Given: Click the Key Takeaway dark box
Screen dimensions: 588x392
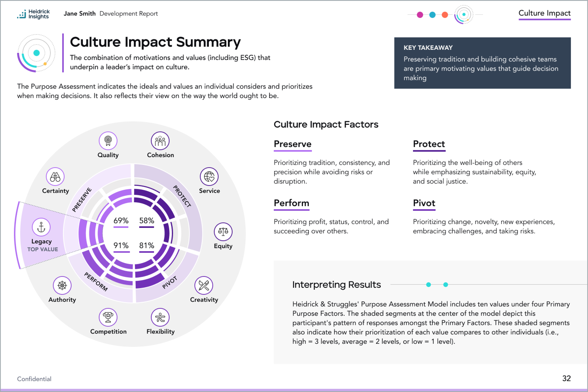Looking at the screenshot, I should [482, 63].
